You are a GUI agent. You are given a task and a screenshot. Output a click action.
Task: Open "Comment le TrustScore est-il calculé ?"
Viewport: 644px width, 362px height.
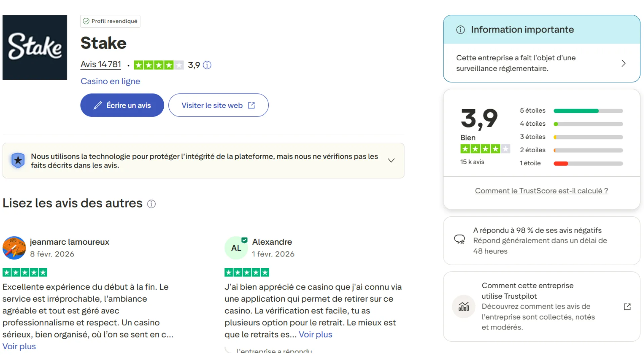pos(541,190)
